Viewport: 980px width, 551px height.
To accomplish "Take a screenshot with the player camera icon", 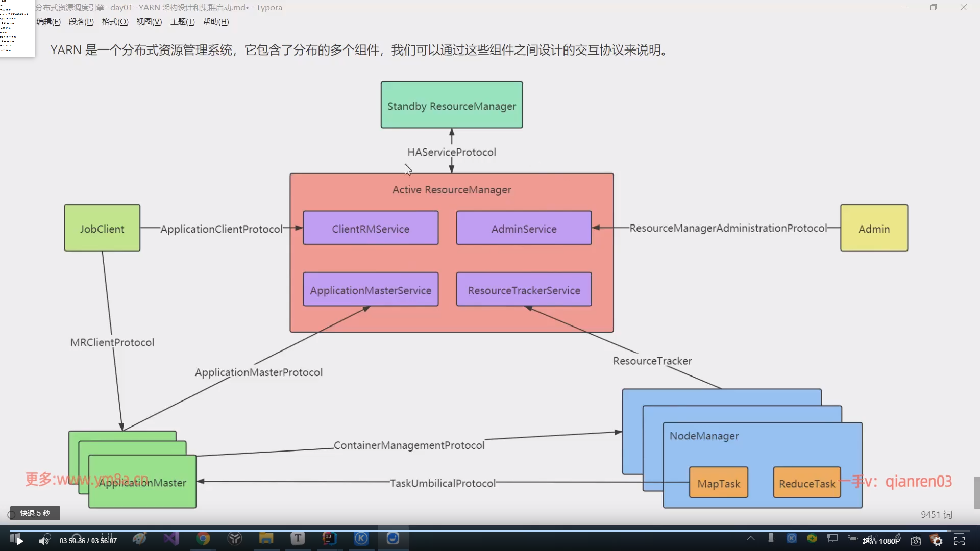I will coord(916,540).
